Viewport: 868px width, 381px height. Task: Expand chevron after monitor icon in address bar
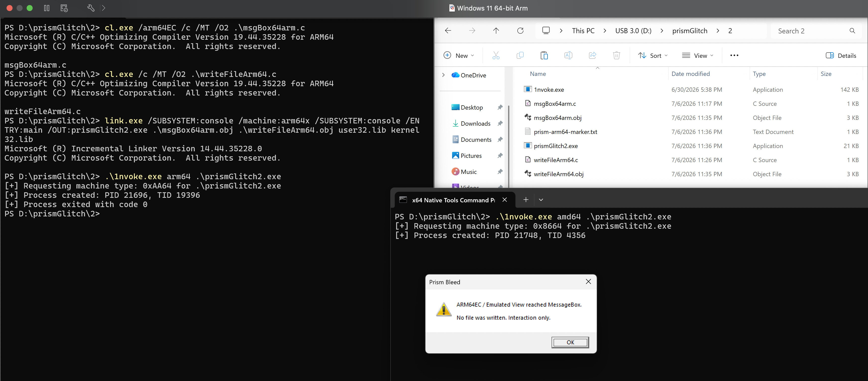561,31
